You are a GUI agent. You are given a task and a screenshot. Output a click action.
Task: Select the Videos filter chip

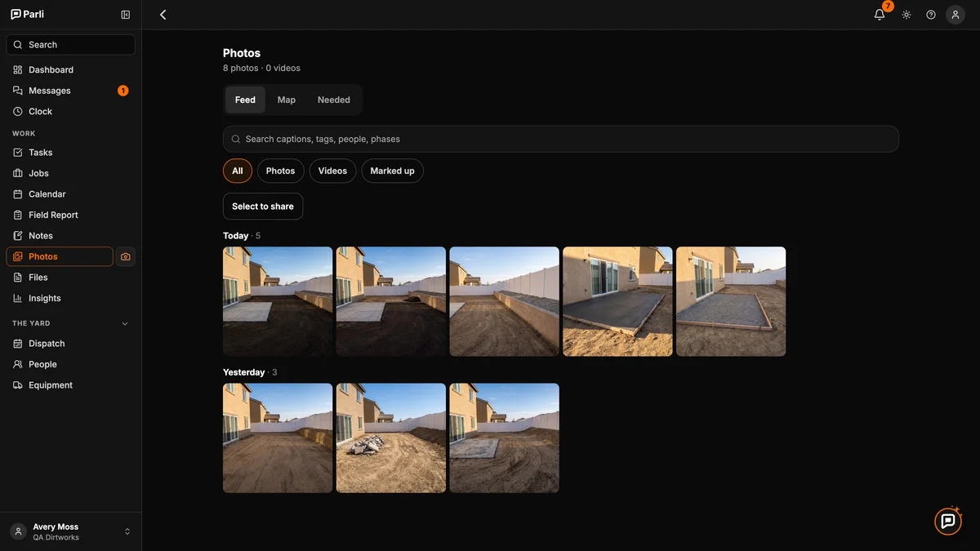332,171
